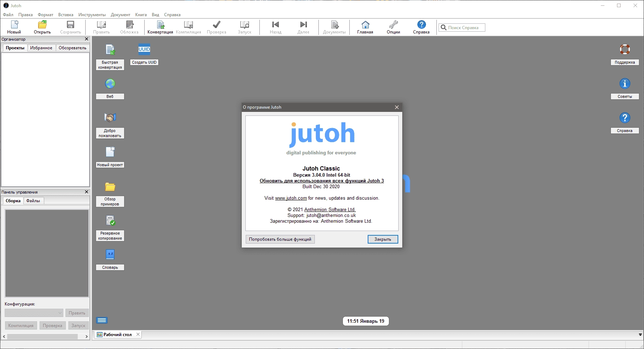This screenshot has height=349, width=644.
Task: Open the Книга menu
Action: [x=141, y=15]
